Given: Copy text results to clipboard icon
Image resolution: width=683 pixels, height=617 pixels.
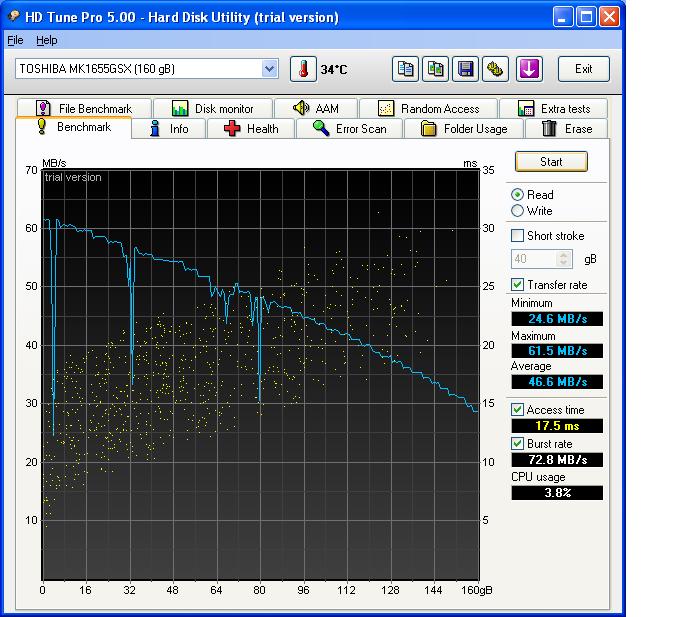Looking at the screenshot, I should [405, 69].
